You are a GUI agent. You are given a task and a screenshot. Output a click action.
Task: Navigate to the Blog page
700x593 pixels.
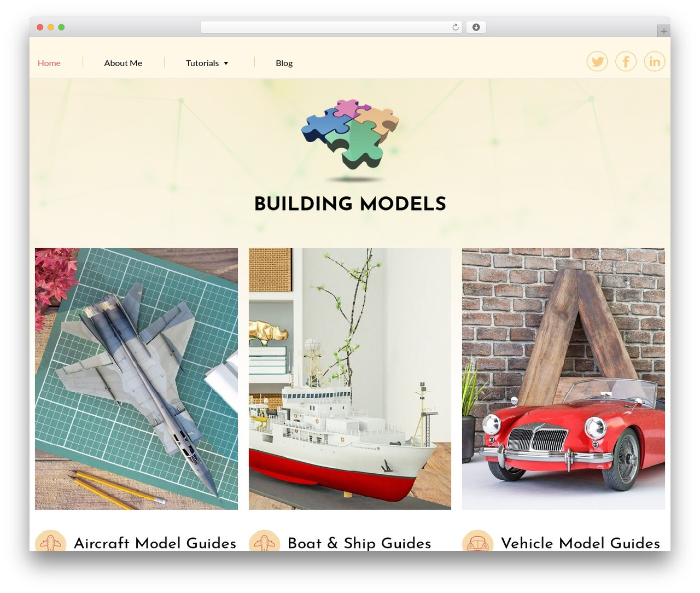click(284, 63)
